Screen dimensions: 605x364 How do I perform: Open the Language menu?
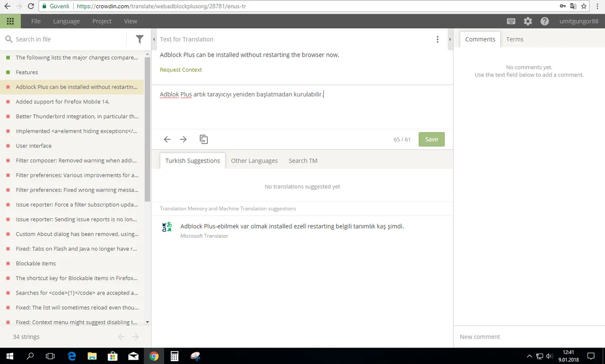[66, 21]
